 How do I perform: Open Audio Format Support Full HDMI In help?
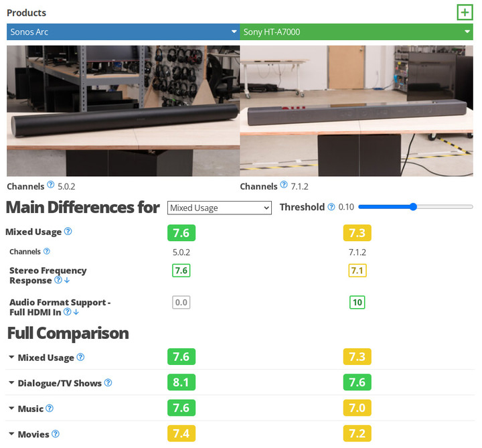67,312
